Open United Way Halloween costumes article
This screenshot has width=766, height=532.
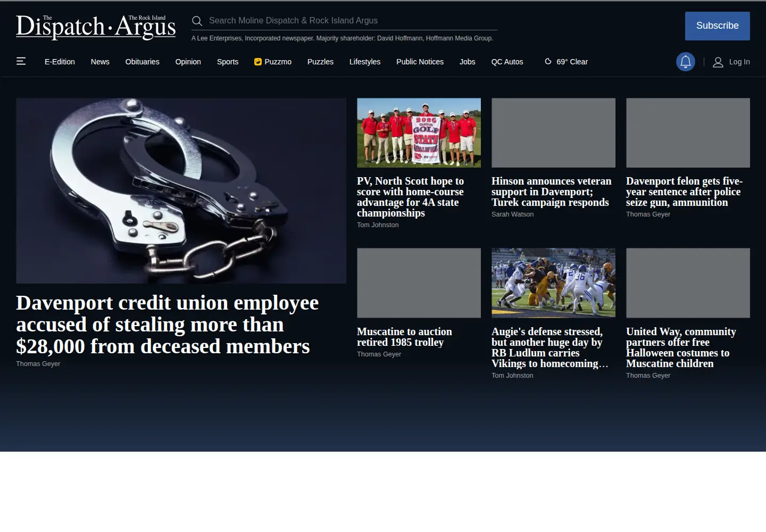pyautogui.click(x=681, y=347)
